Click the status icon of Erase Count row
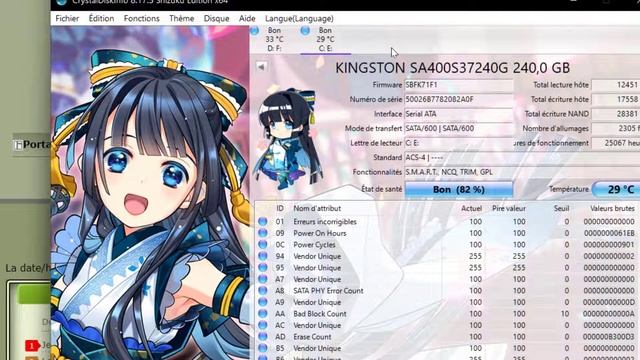 tap(263, 337)
